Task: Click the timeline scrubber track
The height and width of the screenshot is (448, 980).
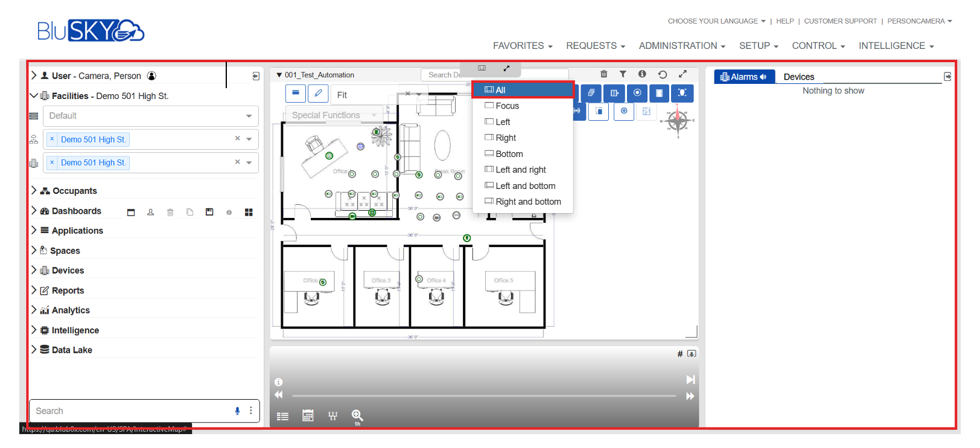Action: 483,396
